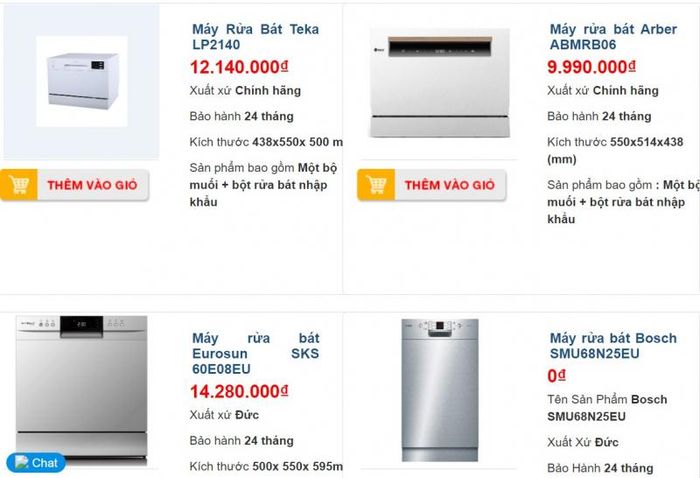The image size is (700, 478).
Task: View Teka LP2140 product image
Action: pos(81,81)
